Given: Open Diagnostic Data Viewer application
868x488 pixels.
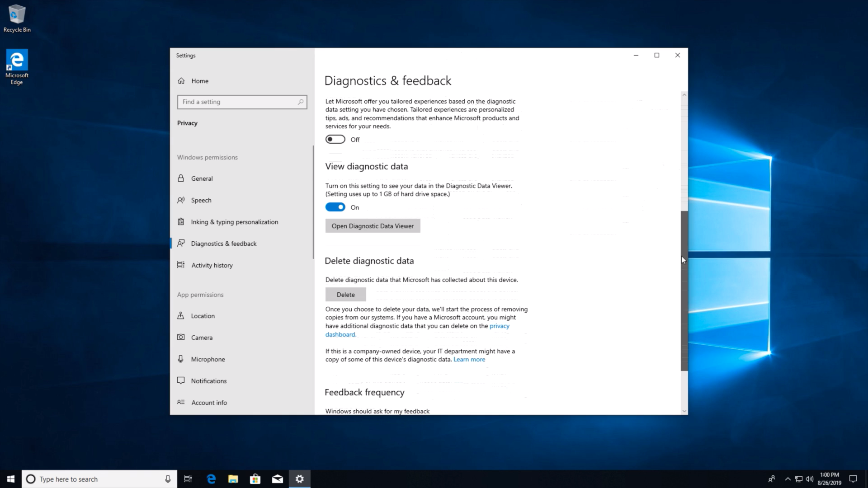Looking at the screenshot, I should (x=373, y=225).
